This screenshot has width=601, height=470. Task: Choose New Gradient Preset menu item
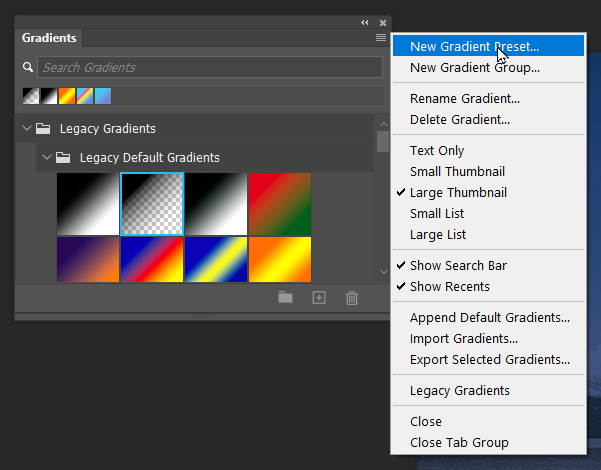[x=474, y=46]
